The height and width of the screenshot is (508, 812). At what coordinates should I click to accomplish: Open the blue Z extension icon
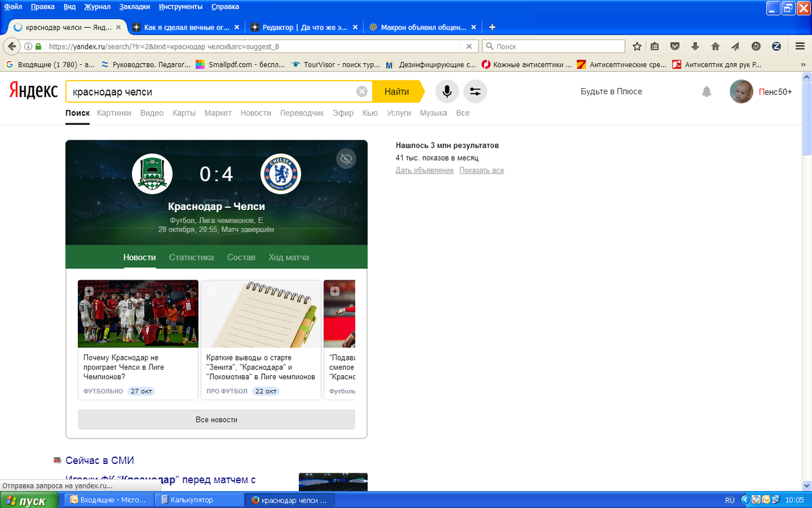(776, 47)
